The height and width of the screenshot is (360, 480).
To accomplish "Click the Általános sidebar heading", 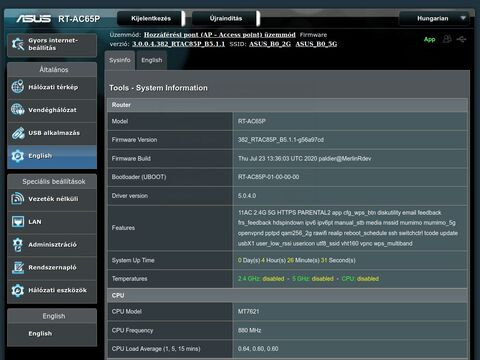I will [x=54, y=70].
